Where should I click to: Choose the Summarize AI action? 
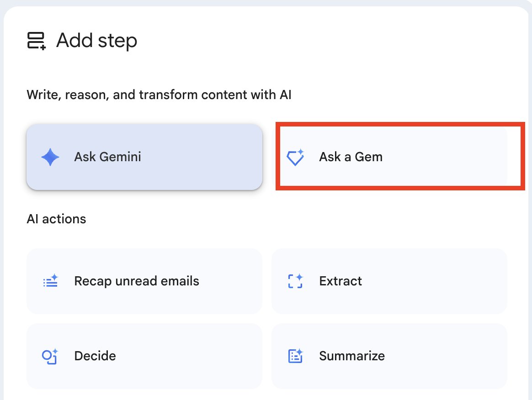(389, 356)
